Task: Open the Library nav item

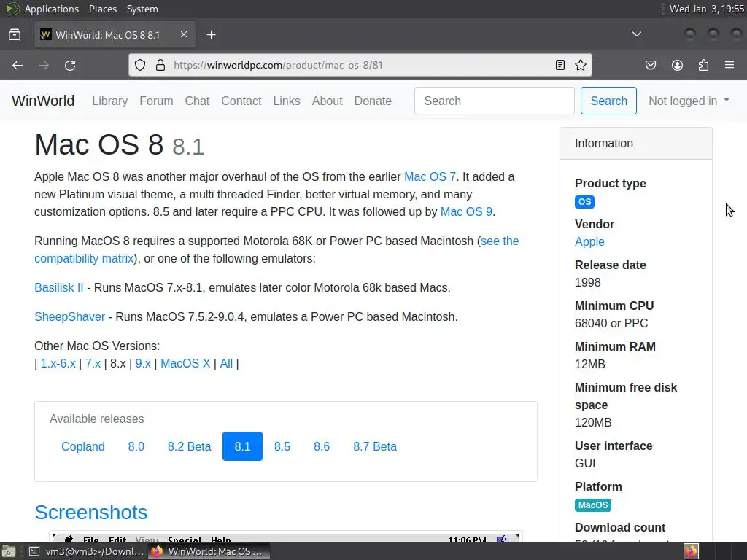Action: pos(109,101)
